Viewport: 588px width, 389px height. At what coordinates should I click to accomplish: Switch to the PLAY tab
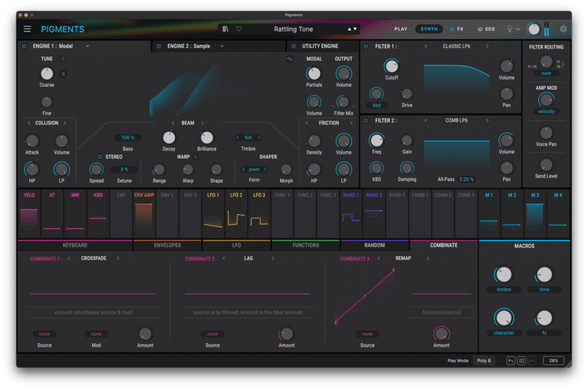pos(401,29)
